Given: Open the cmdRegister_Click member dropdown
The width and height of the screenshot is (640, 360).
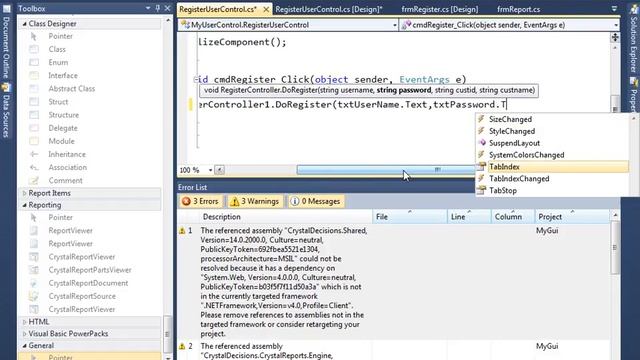Looking at the screenshot, I should [x=616, y=25].
